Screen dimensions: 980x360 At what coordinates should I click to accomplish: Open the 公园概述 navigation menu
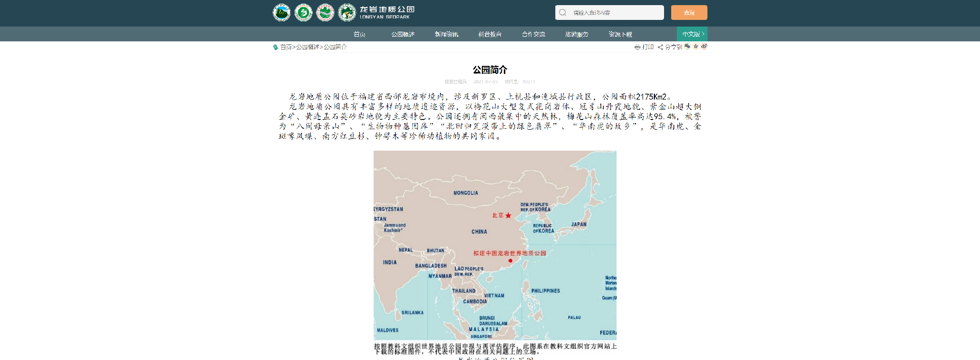click(403, 34)
